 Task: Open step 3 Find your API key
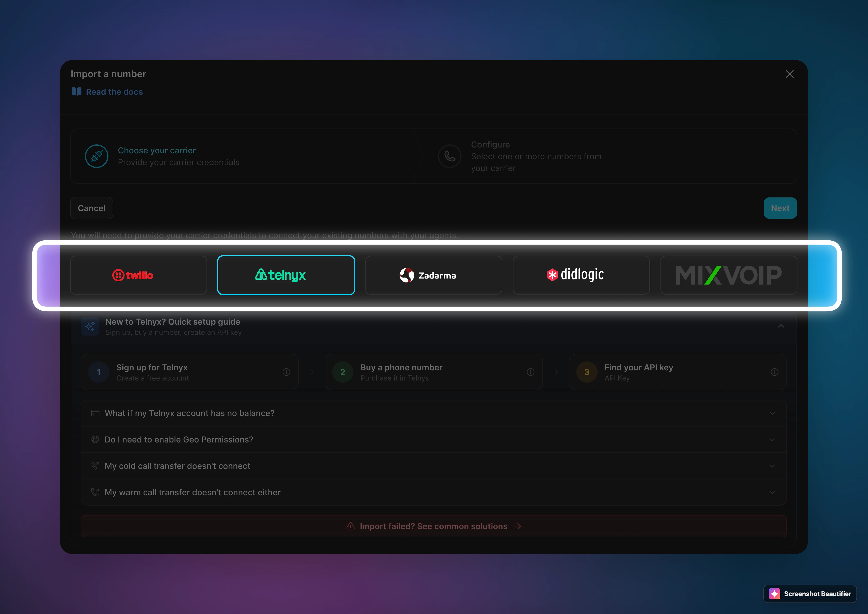pos(677,372)
